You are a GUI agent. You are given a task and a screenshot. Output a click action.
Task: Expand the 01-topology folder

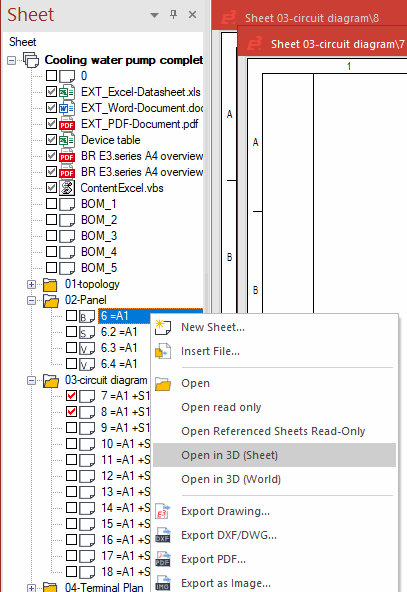[x=32, y=284]
